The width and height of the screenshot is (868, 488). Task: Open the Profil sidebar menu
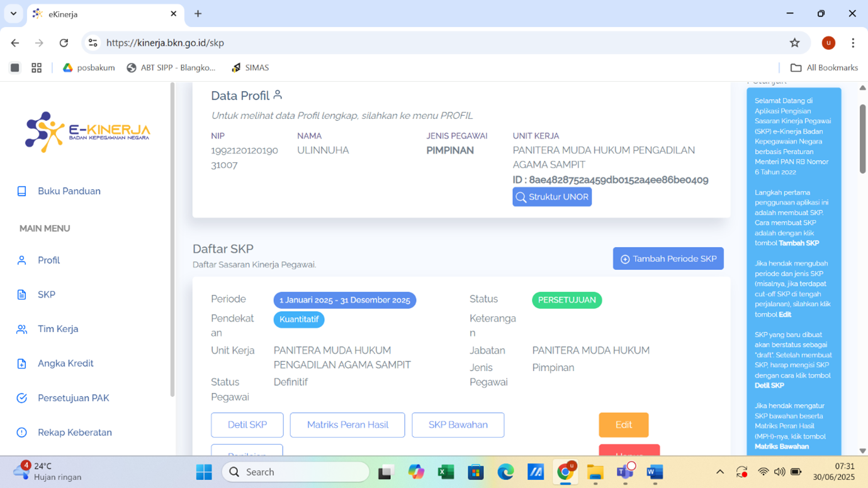[x=48, y=260]
